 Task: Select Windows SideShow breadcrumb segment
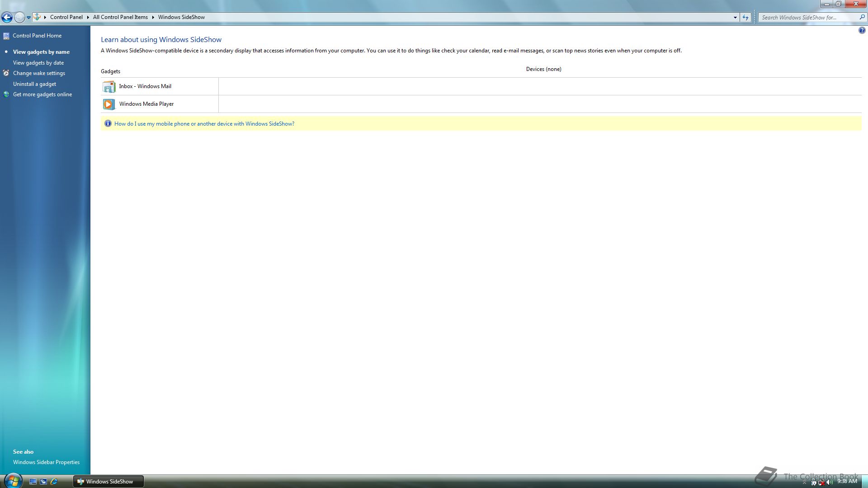tap(181, 17)
